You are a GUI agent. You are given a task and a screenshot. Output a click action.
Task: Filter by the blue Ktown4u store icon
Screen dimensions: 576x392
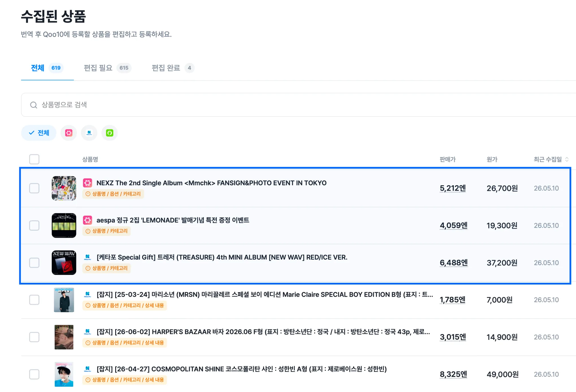(89, 133)
